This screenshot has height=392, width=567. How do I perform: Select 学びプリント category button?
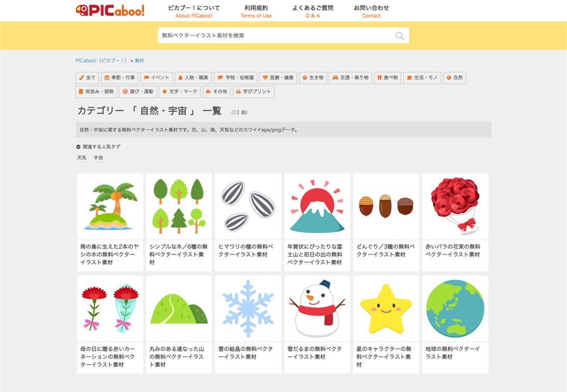tap(254, 92)
